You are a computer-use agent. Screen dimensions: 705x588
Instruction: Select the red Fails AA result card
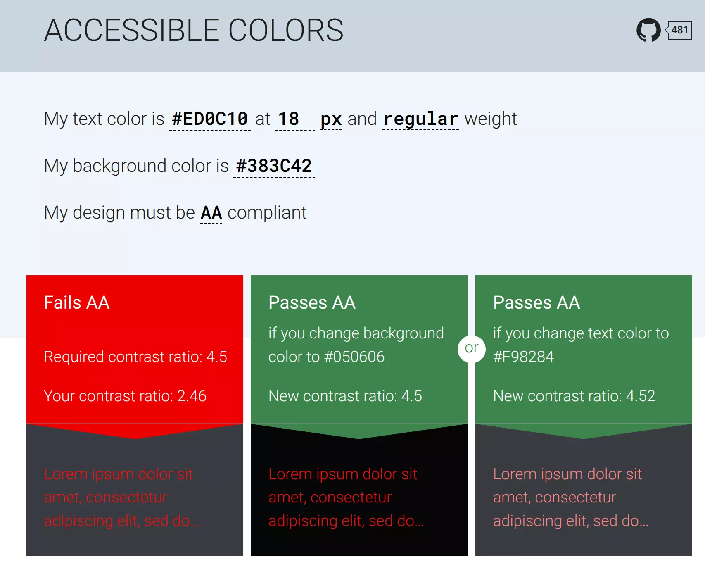(135, 349)
